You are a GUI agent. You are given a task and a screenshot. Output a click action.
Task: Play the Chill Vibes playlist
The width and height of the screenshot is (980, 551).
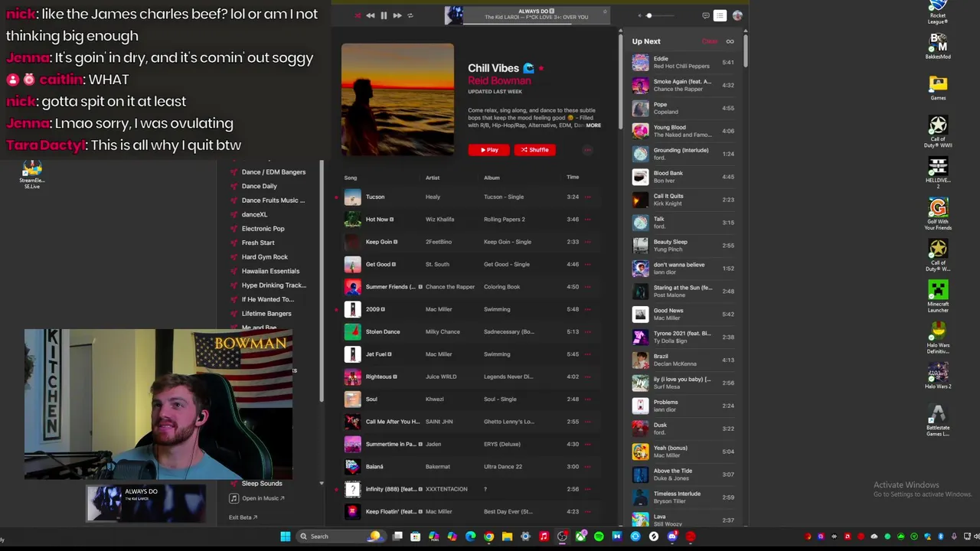[x=488, y=150]
